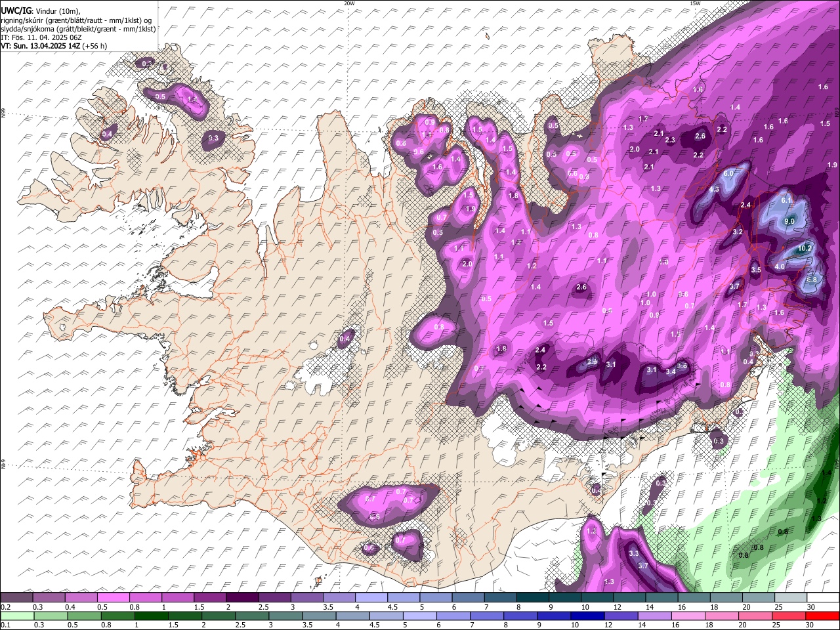The width and height of the screenshot is (840, 630).
Task: Pick the darkest purple swatch between 2 and 2.5
Action: tap(242, 598)
